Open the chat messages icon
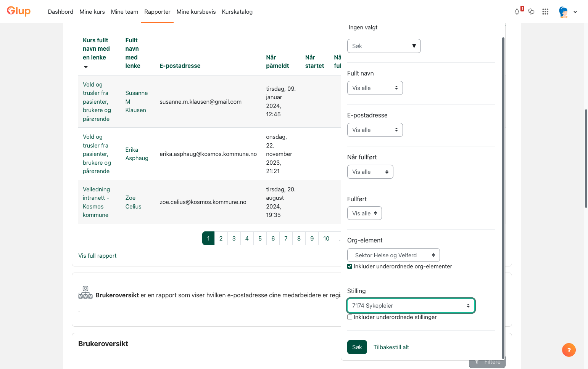588x369 pixels. coord(531,11)
